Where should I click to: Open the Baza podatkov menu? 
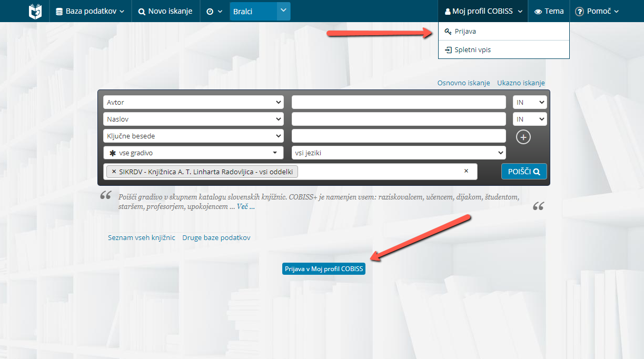pos(90,11)
